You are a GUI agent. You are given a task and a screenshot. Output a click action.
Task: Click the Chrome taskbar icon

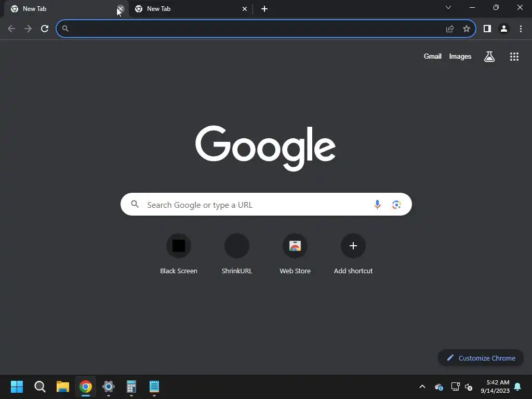click(x=86, y=387)
